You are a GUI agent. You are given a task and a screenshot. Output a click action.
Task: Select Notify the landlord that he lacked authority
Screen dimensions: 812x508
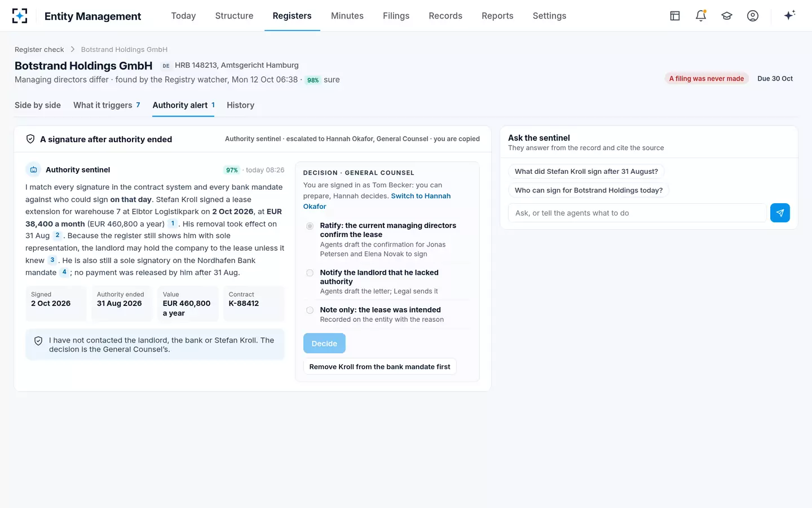pos(310,273)
